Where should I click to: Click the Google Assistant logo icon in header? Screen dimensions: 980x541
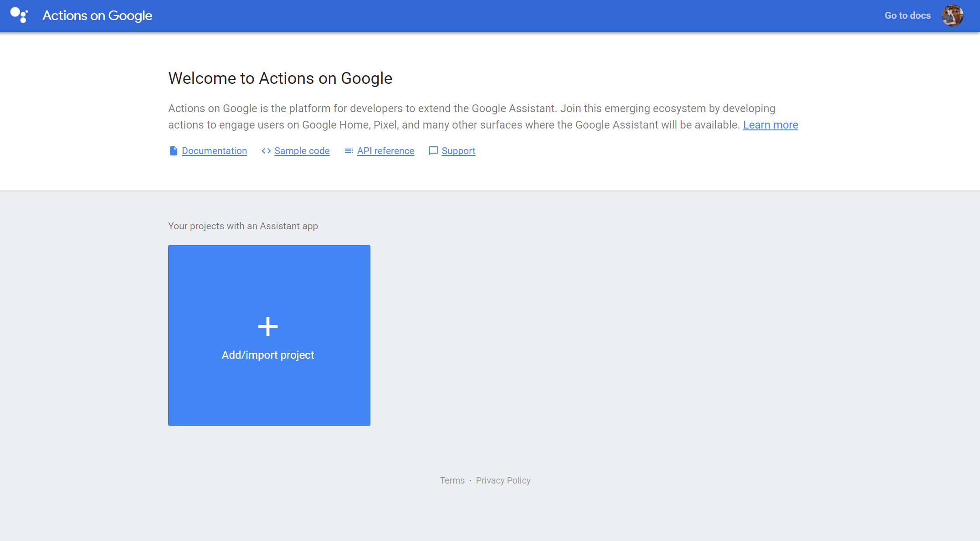click(x=18, y=15)
